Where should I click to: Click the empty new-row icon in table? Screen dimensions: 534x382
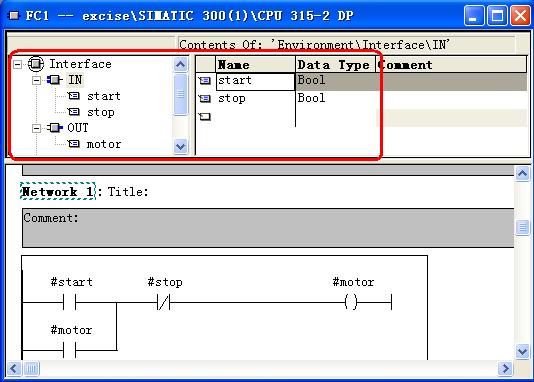205,117
